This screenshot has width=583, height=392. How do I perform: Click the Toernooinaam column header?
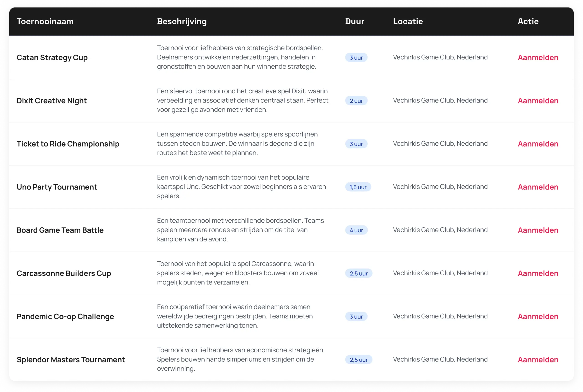pos(45,21)
